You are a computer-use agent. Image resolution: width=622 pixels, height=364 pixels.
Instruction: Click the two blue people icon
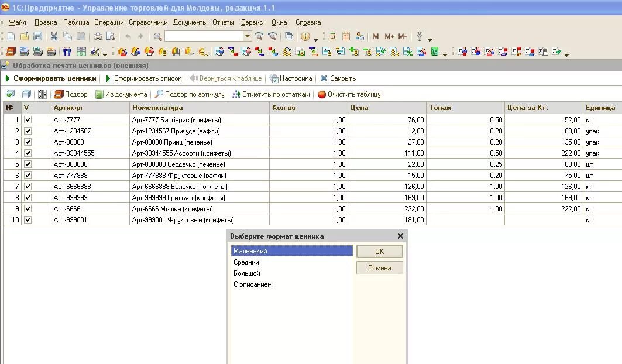tap(67, 51)
